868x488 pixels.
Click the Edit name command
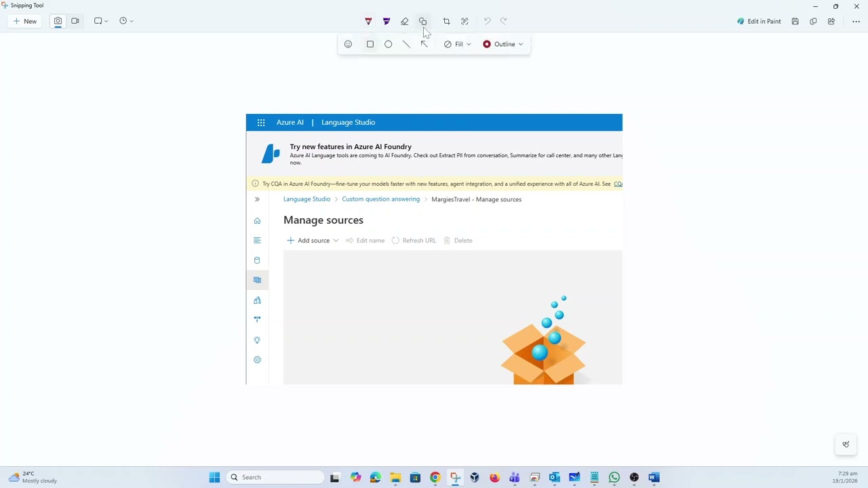pos(365,241)
